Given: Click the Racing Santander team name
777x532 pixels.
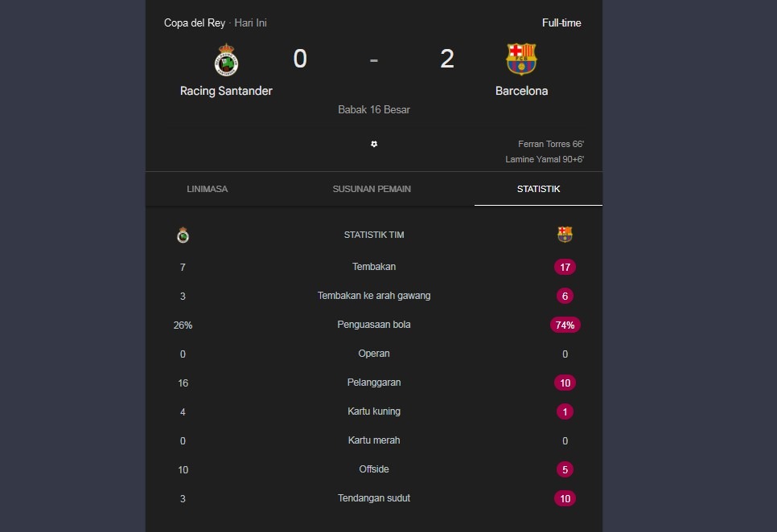Looking at the screenshot, I should 226,91.
